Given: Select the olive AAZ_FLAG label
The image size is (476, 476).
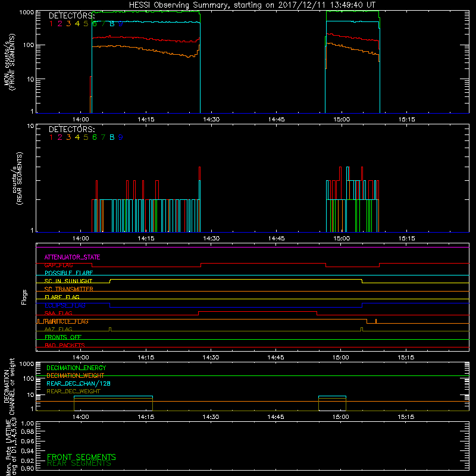Looking at the screenshot, I should [58, 329].
